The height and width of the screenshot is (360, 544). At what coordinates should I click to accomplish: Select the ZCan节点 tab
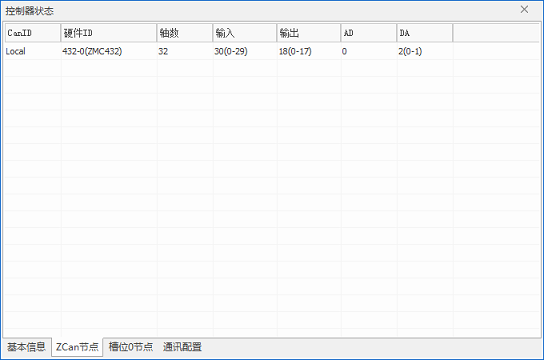(77, 347)
